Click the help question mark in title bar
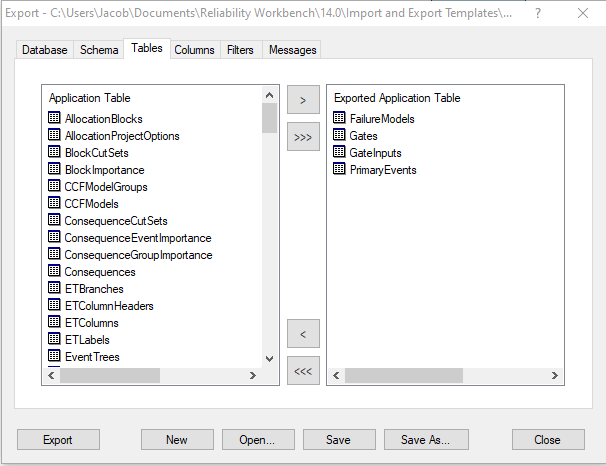The width and height of the screenshot is (606, 466). coord(539,13)
